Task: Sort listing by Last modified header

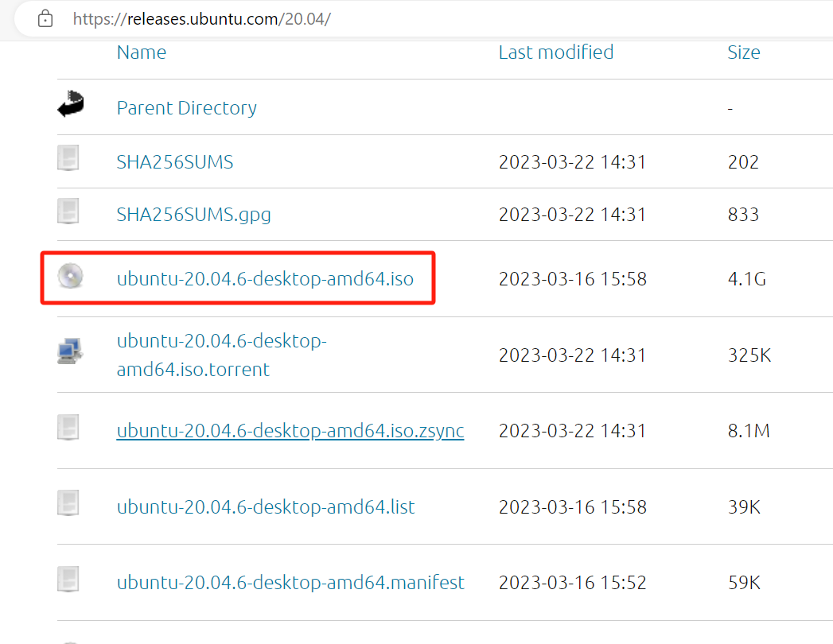Action: click(x=555, y=52)
